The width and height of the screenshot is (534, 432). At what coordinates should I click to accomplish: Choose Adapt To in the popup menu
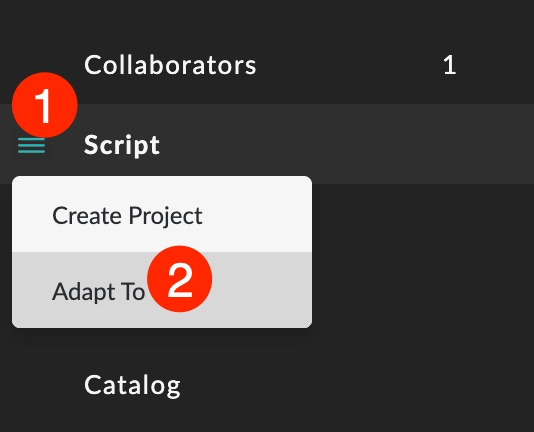click(x=162, y=290)
